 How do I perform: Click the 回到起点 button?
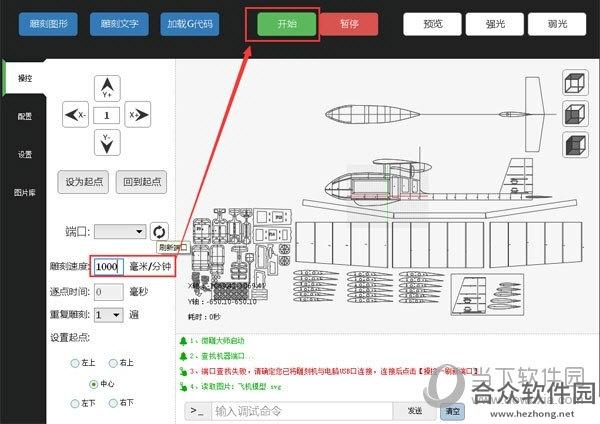click(x=142, y=182)
